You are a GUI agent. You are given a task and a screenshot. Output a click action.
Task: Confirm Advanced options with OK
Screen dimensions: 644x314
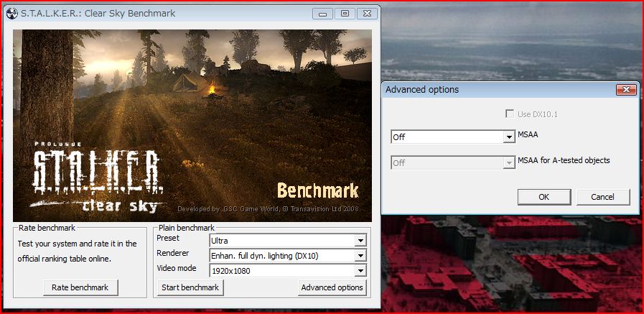click(543, 197)
